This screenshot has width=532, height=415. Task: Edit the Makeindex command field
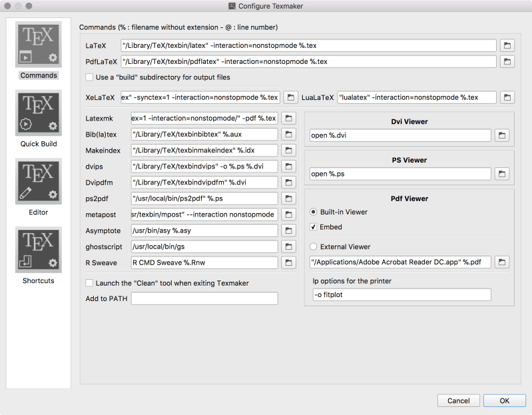(204, 150)
